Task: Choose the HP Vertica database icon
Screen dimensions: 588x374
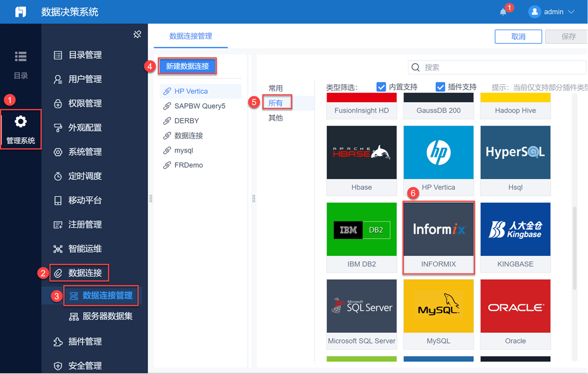Action: click(x=438, y=152)
